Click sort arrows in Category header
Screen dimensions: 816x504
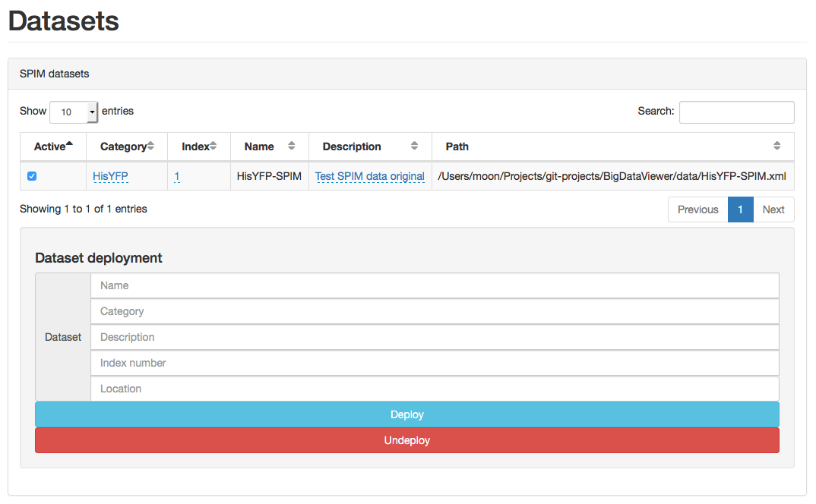tap(150, 146)
